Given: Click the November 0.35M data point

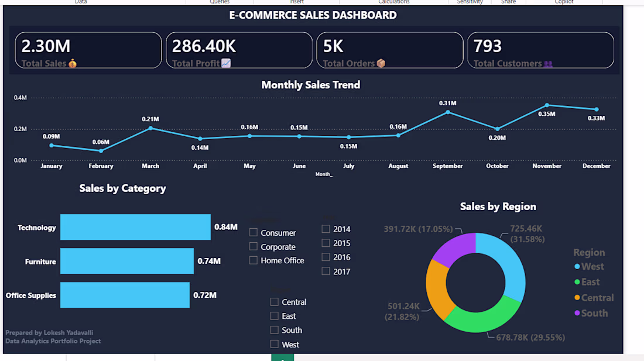Looking at the screenshot, I should 547,105.
